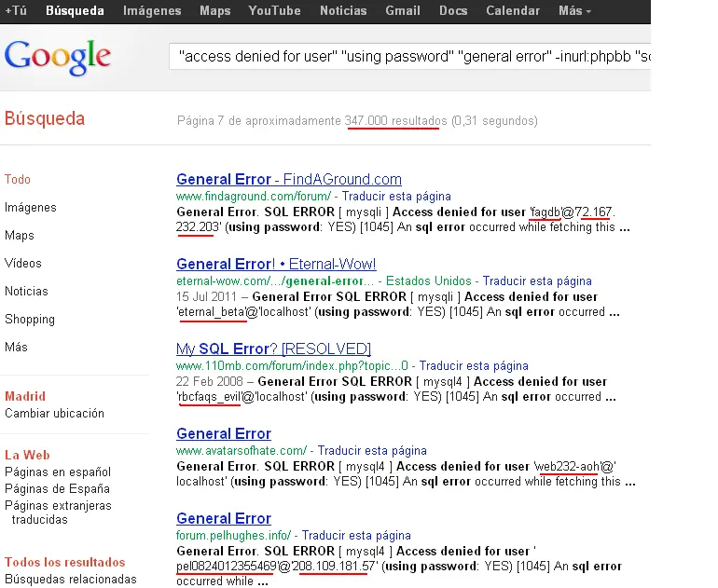This screenshot has height=588, width=718.
Task: Go to Maps in the top bar
Action: pyautogui.click(x=215, y=10)
